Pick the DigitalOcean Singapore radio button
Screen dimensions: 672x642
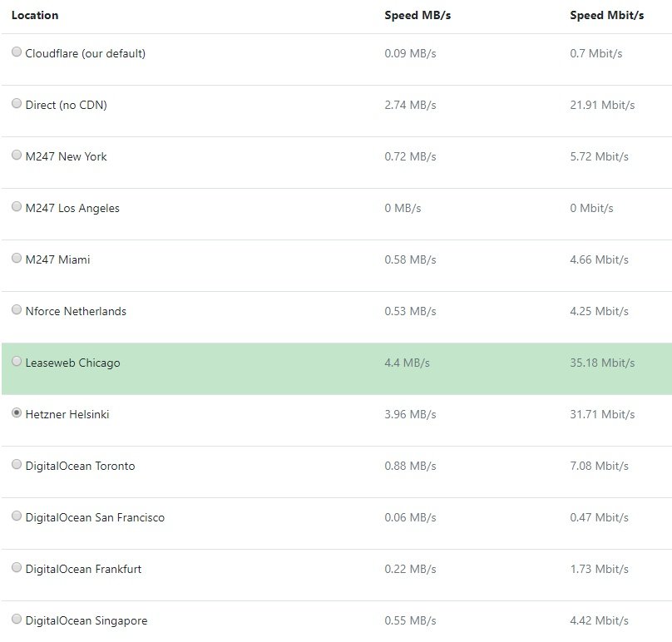[x=17, y=619]
